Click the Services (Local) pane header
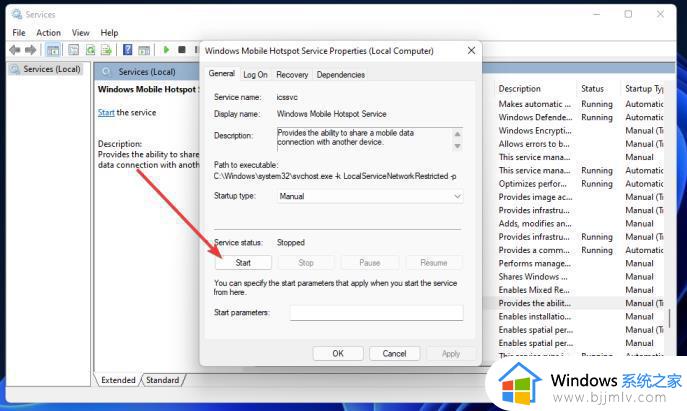Screen dimensions: 687x411 click(x=147, y=72)
